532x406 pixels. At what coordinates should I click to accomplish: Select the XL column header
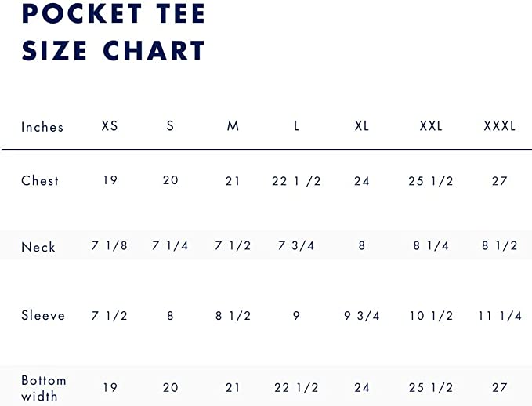362,126
